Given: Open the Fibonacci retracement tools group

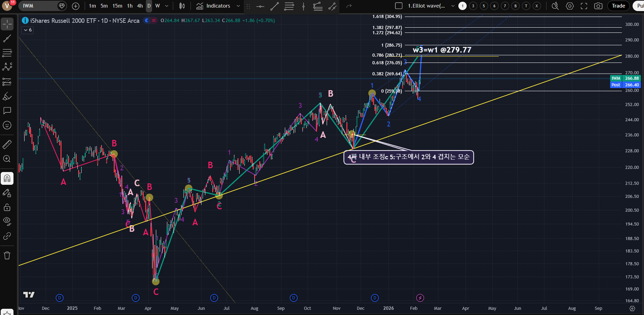Looking at the screenshot, I should [7, 53].
